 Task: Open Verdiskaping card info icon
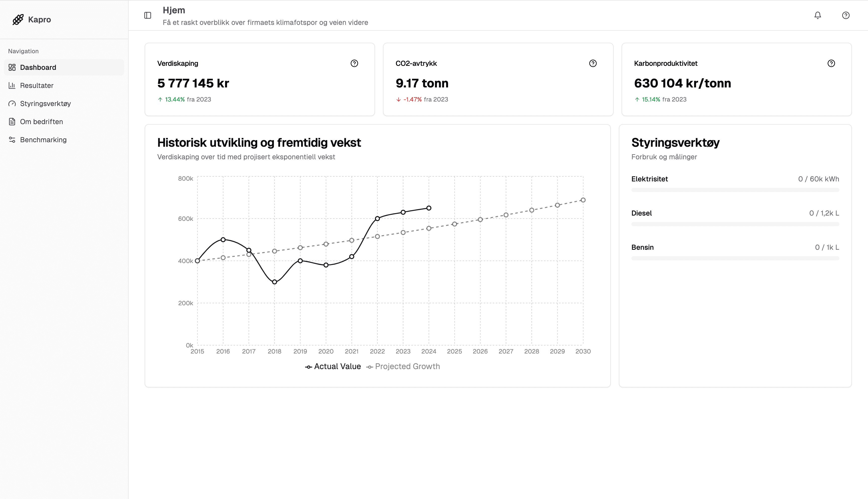click(x=354, y=63)
